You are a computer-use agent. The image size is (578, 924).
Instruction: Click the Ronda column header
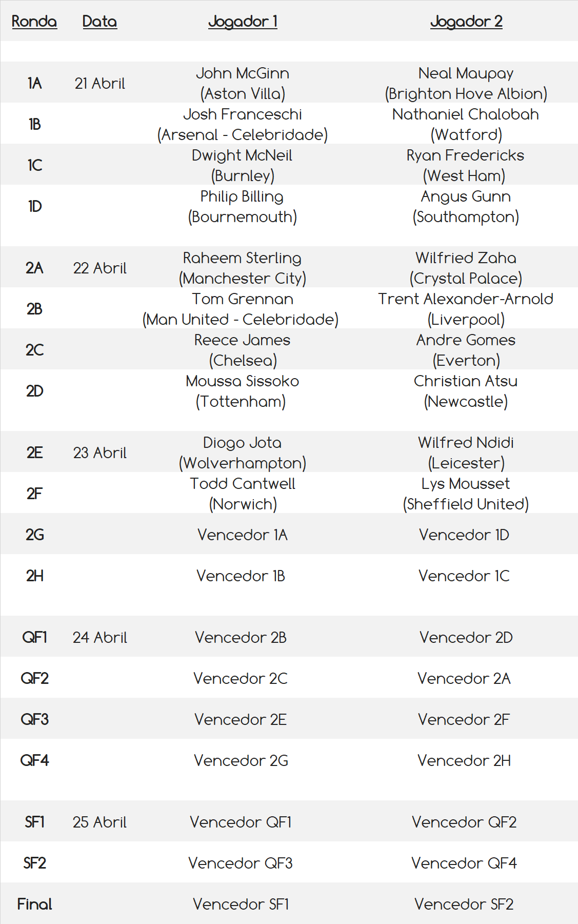pos(34,22)
